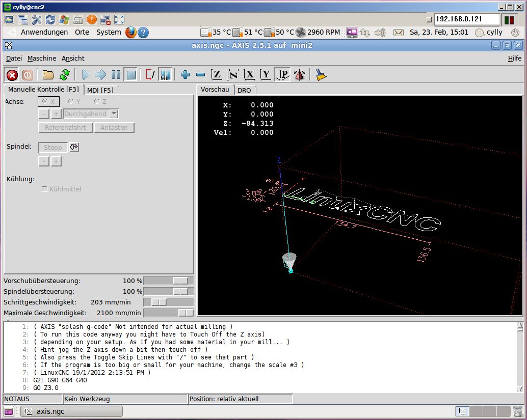Stop program execution
The height and width of the screenshot is (420, 527).
[x=131, y=74]
